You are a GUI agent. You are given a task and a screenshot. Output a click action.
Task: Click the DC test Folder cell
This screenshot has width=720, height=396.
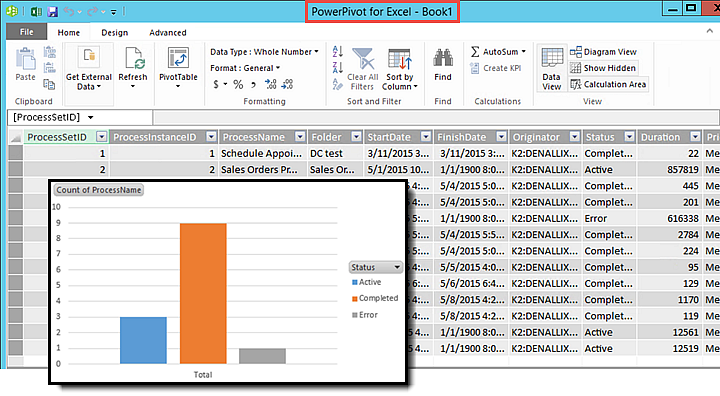click(x=336, y=153)
